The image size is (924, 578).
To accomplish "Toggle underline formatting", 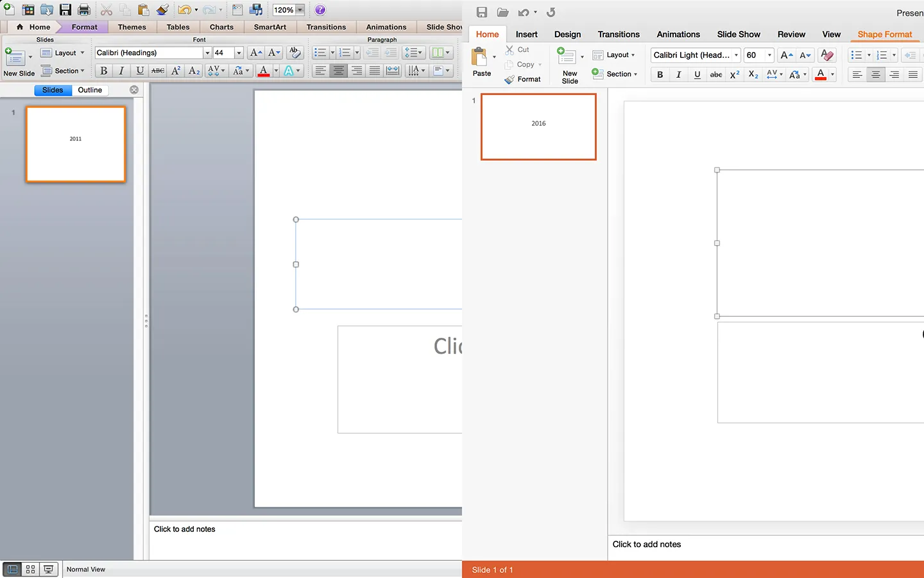I will tap(697, 74).
